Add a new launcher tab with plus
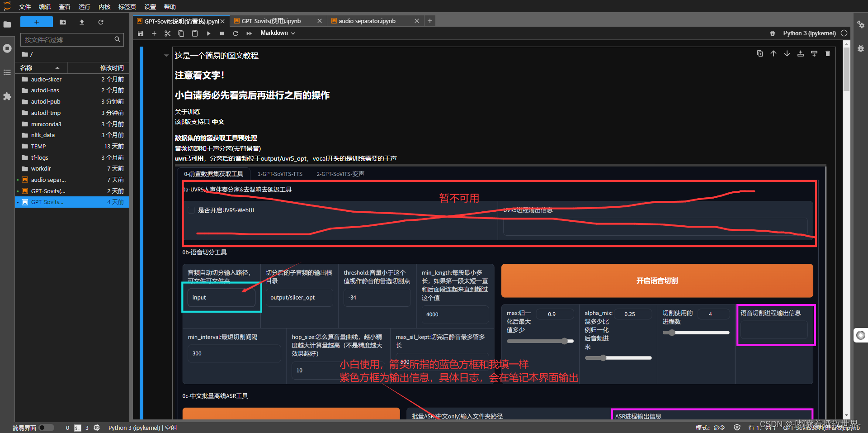Viewport: 868px width, 433px height. tap(430, 21)
